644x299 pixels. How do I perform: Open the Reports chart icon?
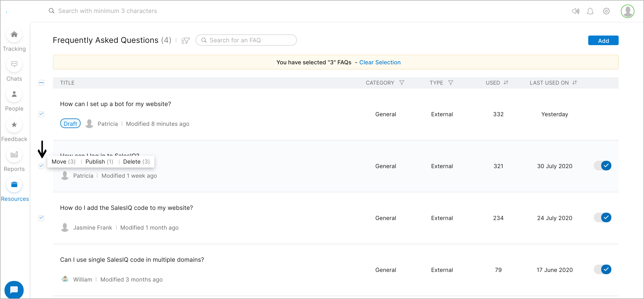point(14,155)
